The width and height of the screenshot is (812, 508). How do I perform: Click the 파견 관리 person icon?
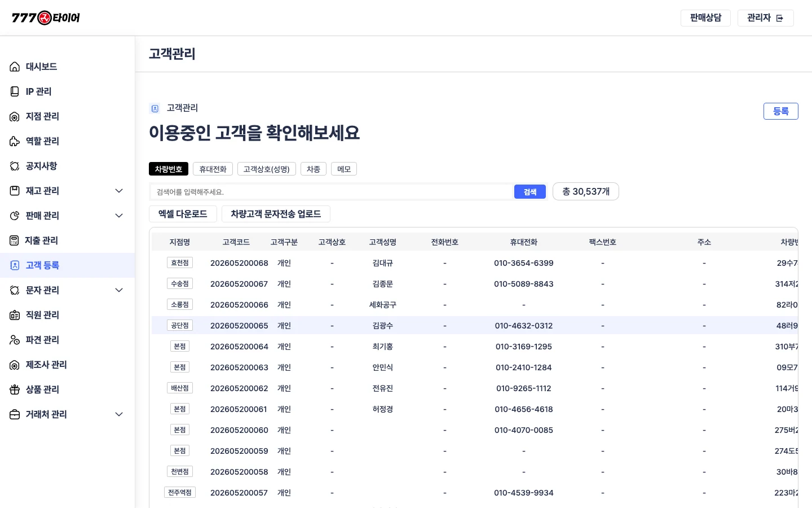15,340
